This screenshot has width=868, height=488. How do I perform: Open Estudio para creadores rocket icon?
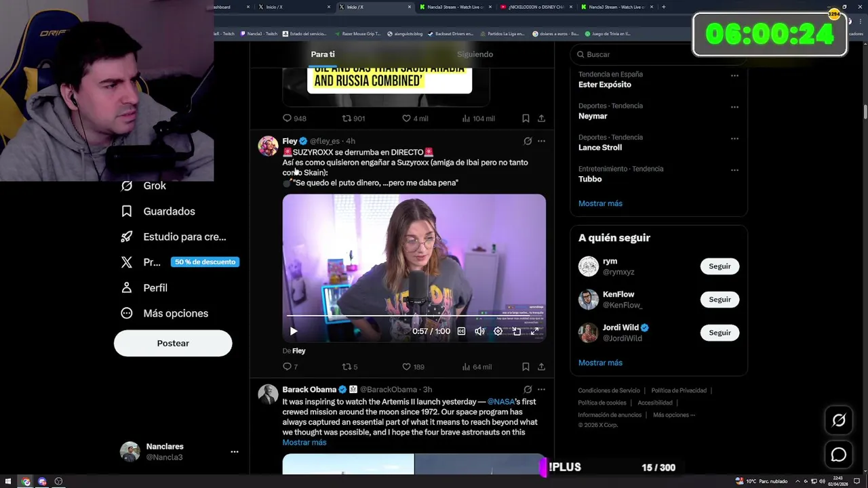click(x=127, y=237)
